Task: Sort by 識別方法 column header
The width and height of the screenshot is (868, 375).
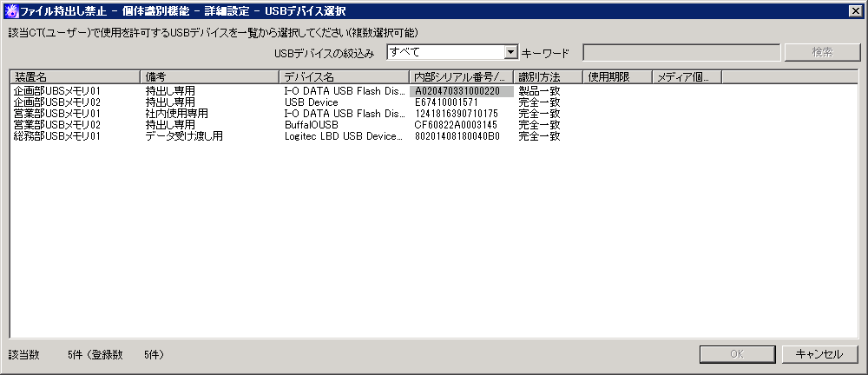Action: (547, 76)
